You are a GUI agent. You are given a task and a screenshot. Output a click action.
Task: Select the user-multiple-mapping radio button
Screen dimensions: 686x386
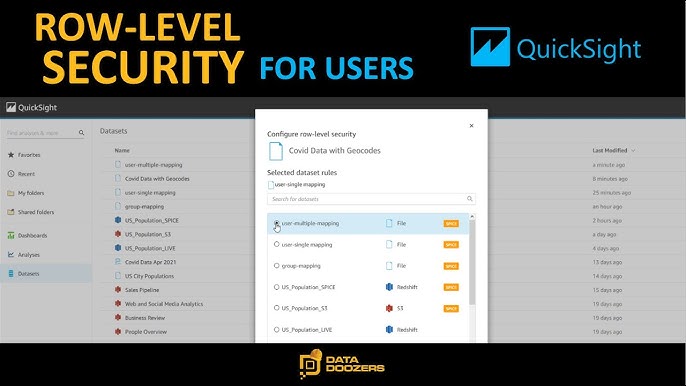tap(276, 223)
